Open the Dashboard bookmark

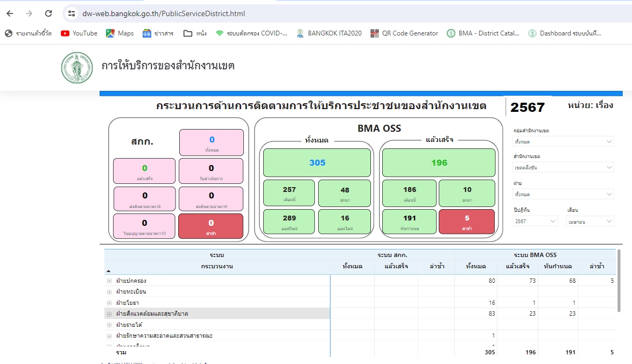565,33
